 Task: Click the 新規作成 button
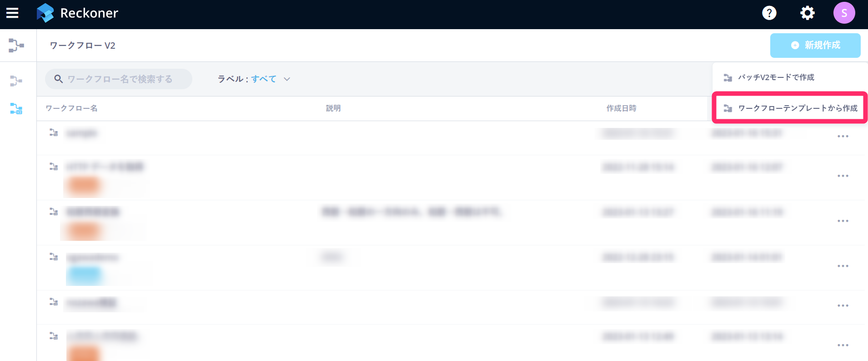[x=815, y=46]
